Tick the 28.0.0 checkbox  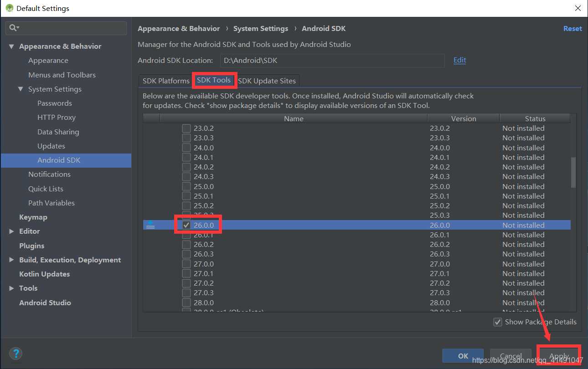(186, 302)
